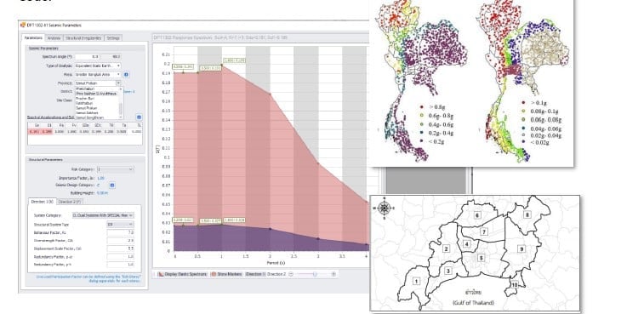644x314 pixels.
Task: Click the compass rose on the Bangkok zone map
Action: pos(384,208)
